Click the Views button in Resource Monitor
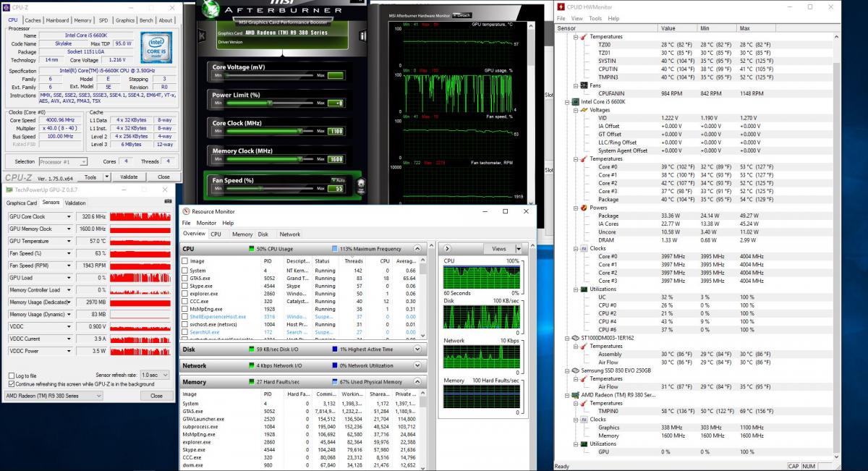The image size is (868, 471). [x=499, y=248]
